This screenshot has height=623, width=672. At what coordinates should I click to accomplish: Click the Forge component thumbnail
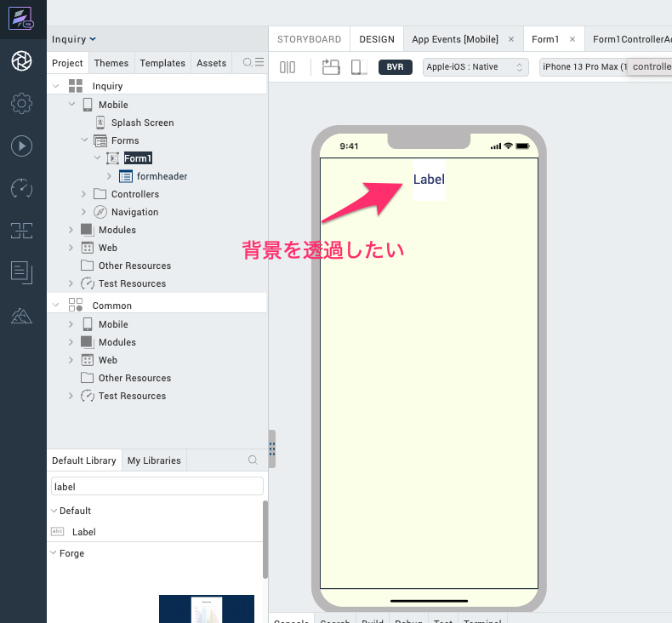[207, 609]
